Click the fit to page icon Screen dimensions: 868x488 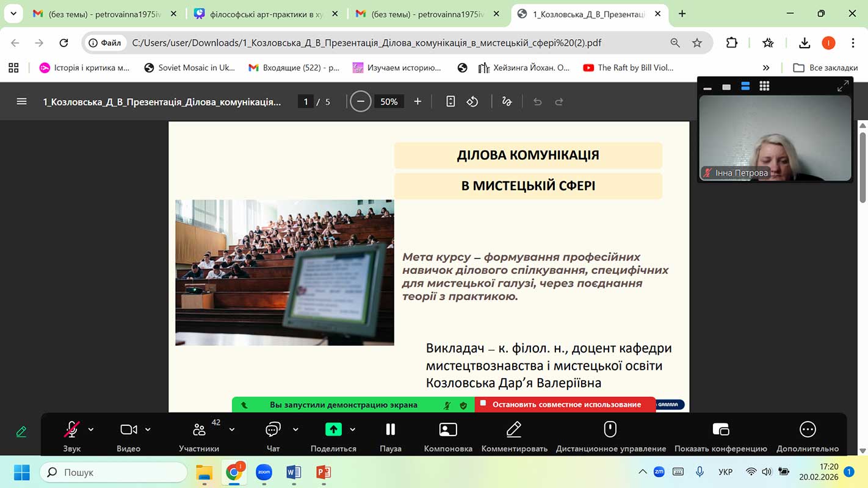pos(450,102)
